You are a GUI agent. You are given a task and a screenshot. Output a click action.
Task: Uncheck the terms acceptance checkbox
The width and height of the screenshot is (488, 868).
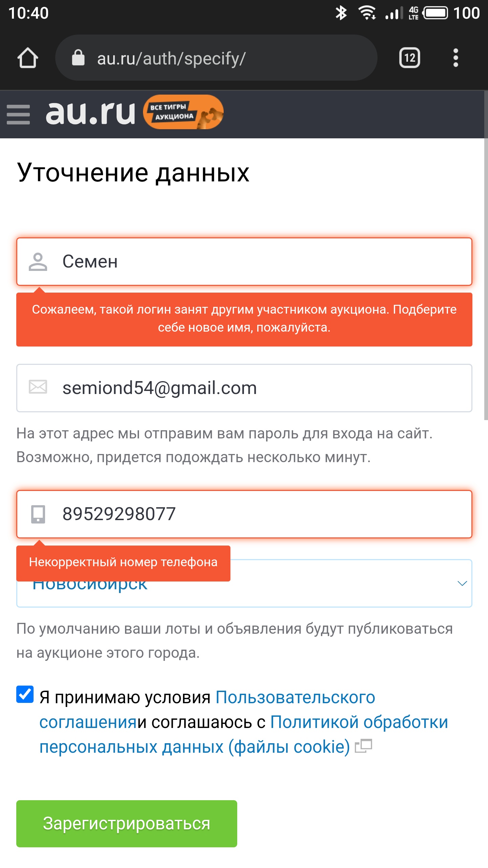[25, 694]
